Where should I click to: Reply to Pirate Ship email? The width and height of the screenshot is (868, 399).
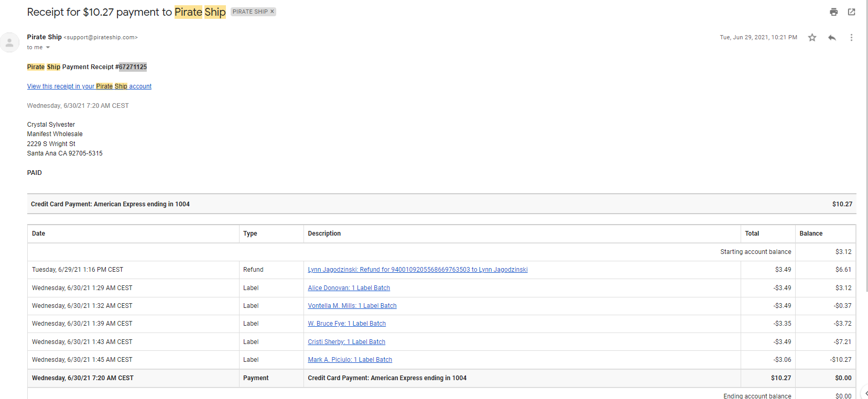[x=832, y=38]
